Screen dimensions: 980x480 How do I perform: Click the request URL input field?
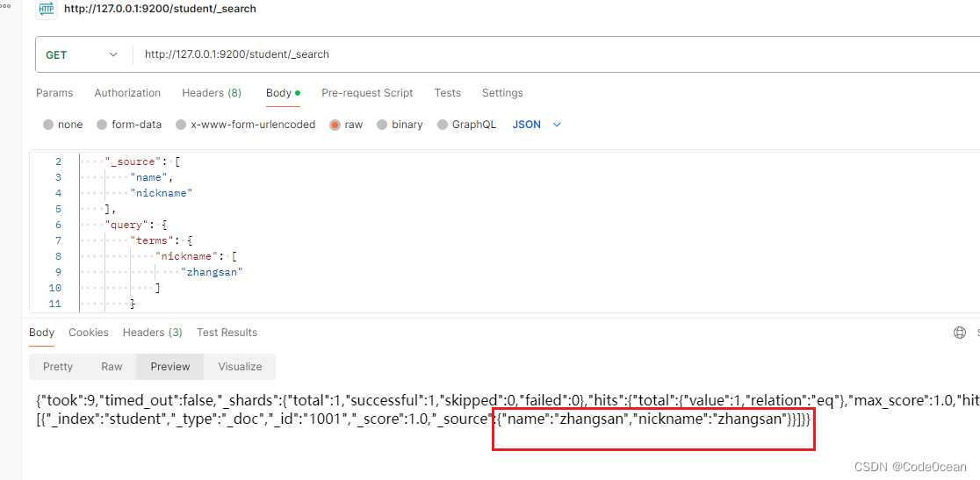(x=556, y=54)
